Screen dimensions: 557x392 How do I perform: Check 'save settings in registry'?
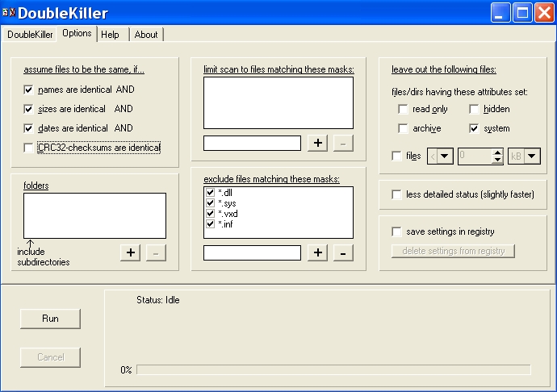396,231
